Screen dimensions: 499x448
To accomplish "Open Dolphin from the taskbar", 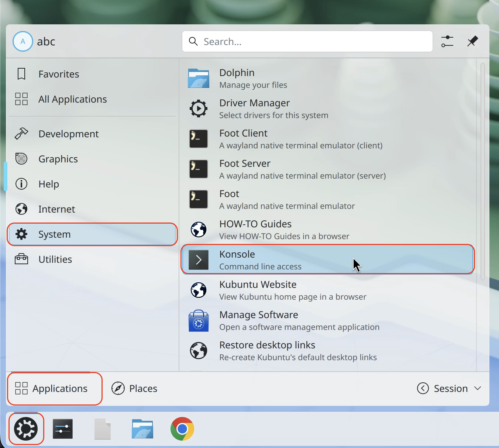I will click(x=142, y=429).
